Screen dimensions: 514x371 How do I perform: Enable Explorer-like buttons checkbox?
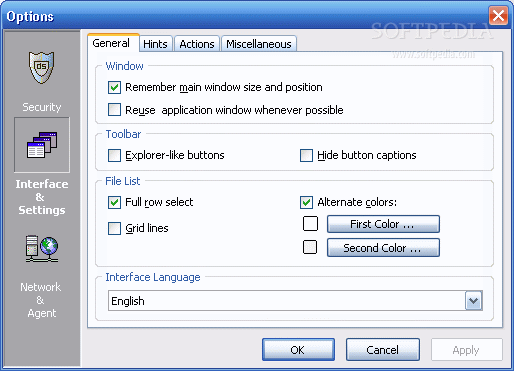coord(114,155)
